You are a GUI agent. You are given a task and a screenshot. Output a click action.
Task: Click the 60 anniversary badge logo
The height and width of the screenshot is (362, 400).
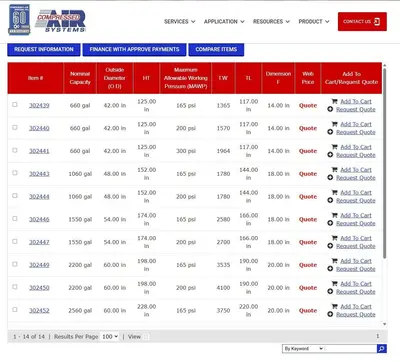(x=19, y=20)
